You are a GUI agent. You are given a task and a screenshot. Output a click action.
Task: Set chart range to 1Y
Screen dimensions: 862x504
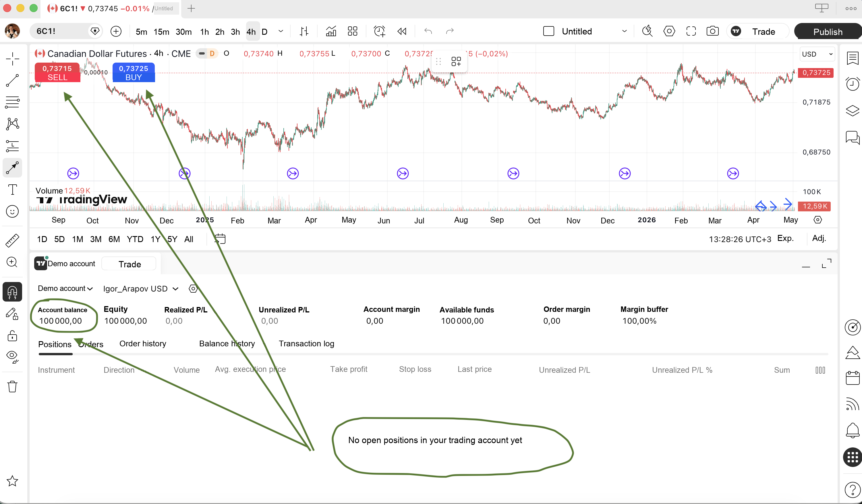(x=156, y=239)
